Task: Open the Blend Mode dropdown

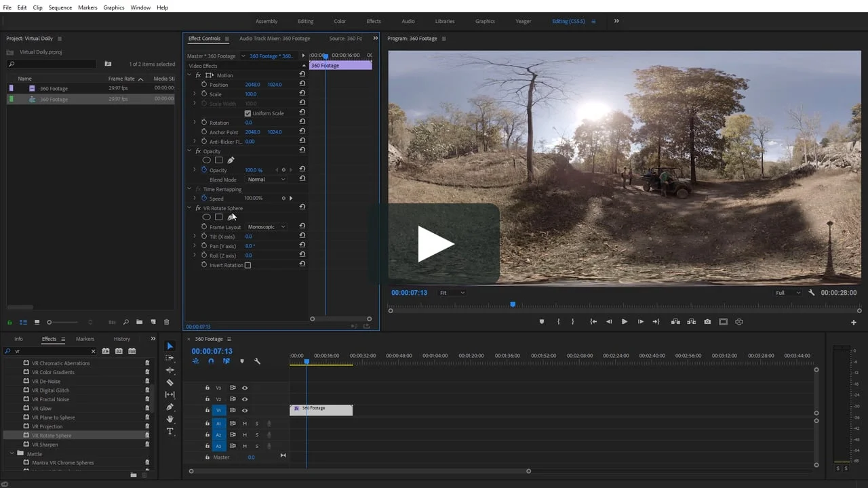Action: 266,179
